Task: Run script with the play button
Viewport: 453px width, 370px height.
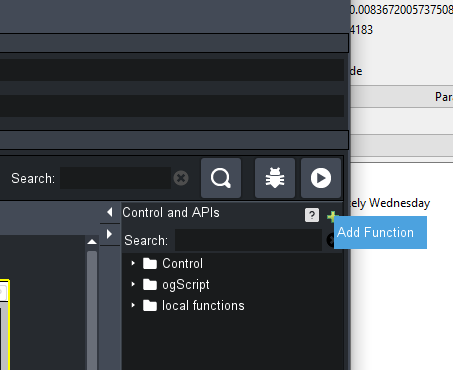Action: tap(321, 178)
